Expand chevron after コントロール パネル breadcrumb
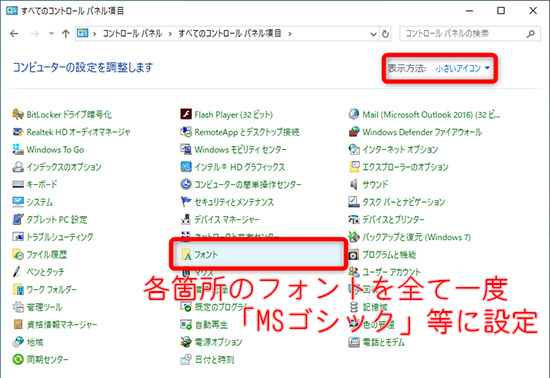The width and height of the screenshot is (550, 378). [x=170, y=34]
